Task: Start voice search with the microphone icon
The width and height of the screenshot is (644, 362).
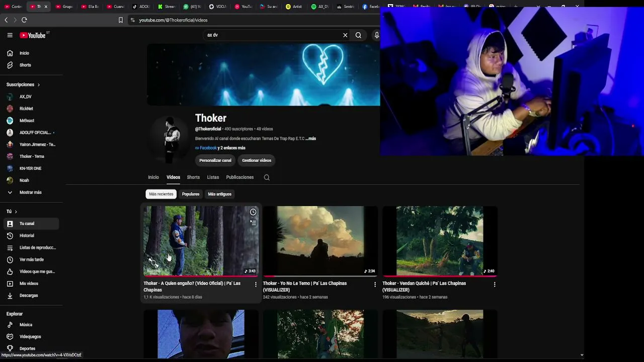Action: tap(376, 35)
